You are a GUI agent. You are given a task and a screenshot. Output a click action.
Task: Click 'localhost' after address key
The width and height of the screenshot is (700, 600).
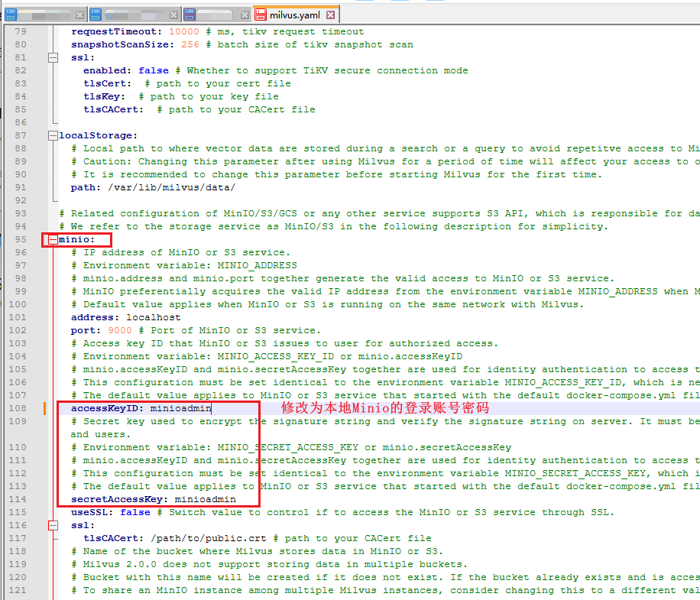pos(154,317)
